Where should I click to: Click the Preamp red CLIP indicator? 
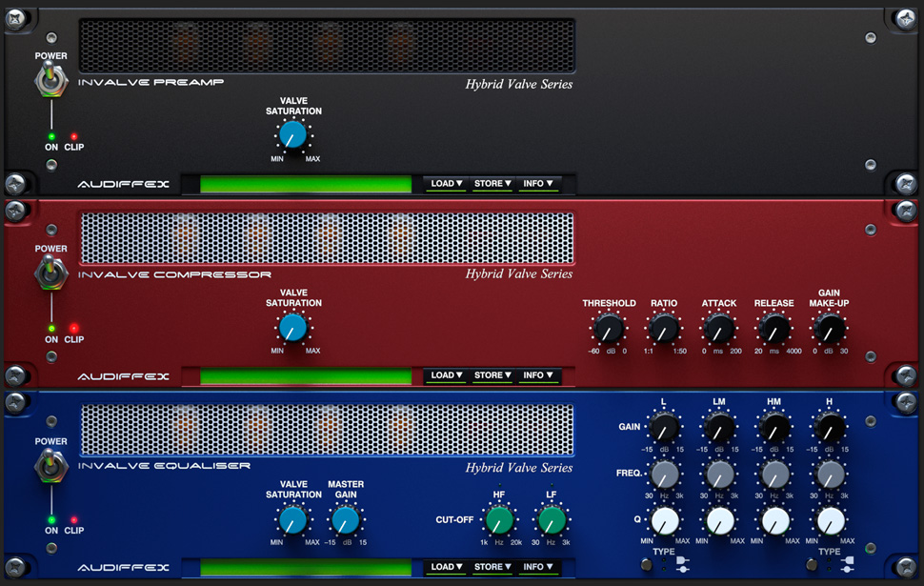click(73, 137)
